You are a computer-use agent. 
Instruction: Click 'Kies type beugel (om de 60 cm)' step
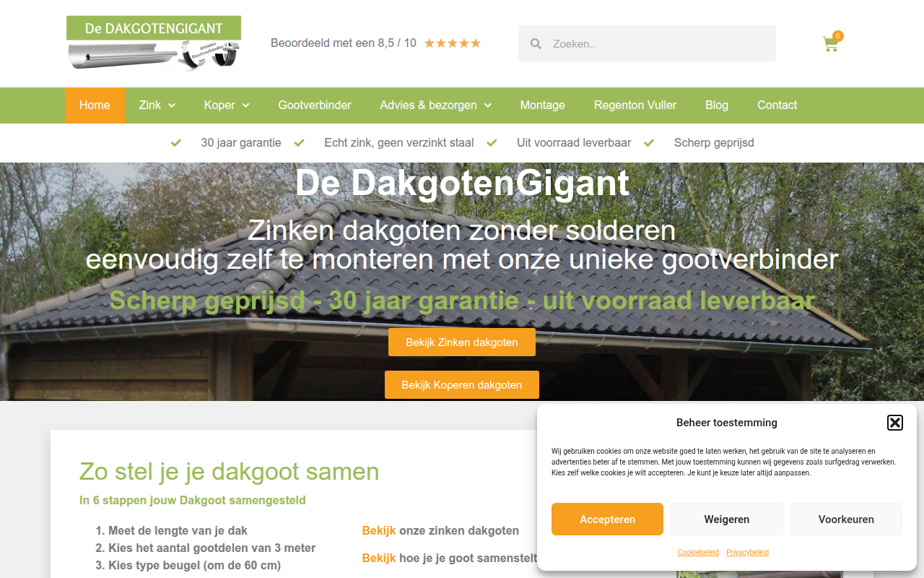194,565
